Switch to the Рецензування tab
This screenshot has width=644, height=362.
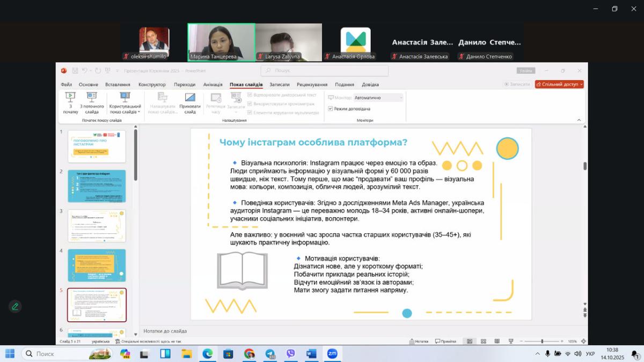click(x=312, y=84)
